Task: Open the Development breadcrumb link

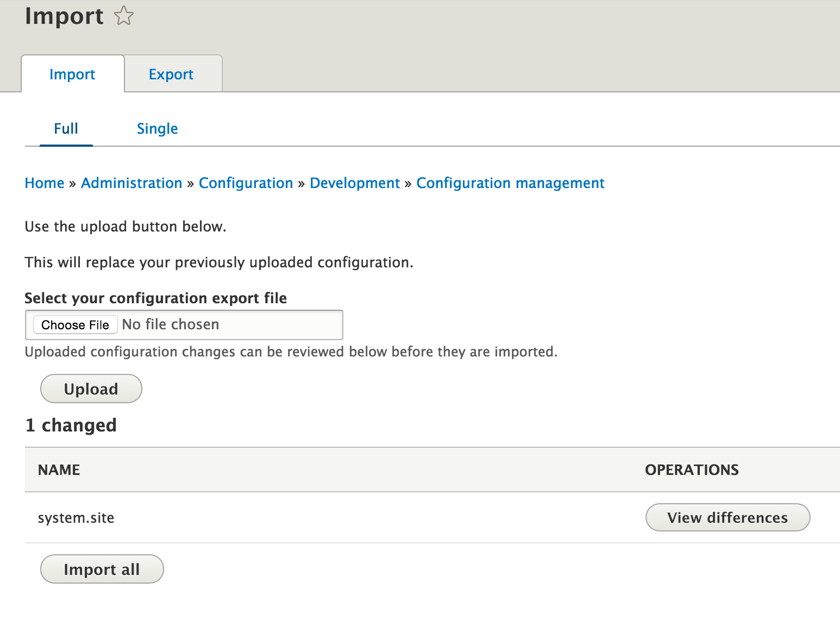Action: coord(355,183)
